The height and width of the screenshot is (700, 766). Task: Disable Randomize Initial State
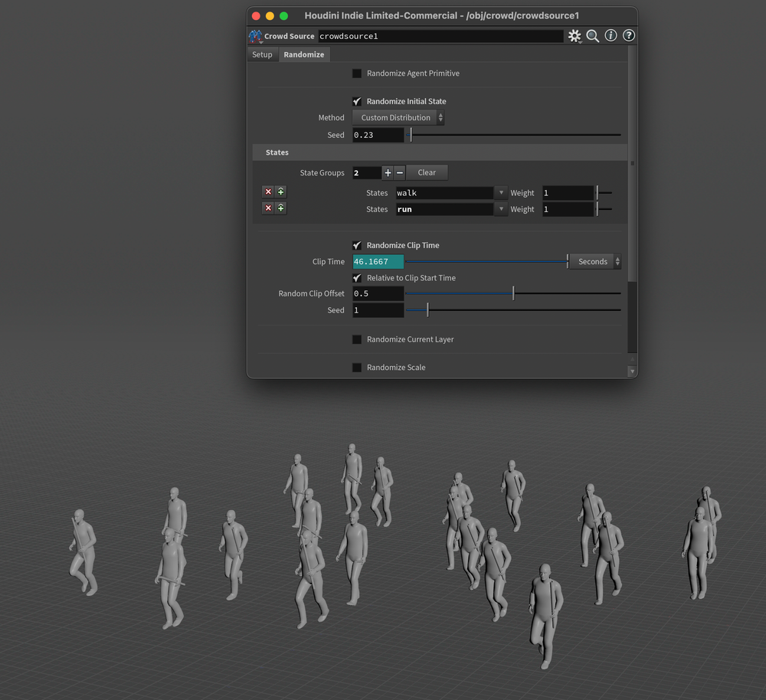point(356,101)
